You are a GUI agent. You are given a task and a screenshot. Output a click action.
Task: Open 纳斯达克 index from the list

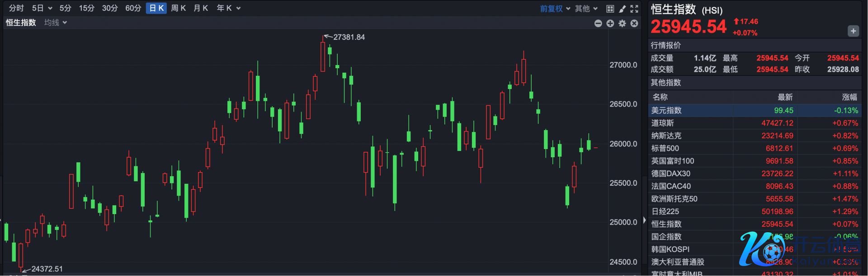(754, 136)
